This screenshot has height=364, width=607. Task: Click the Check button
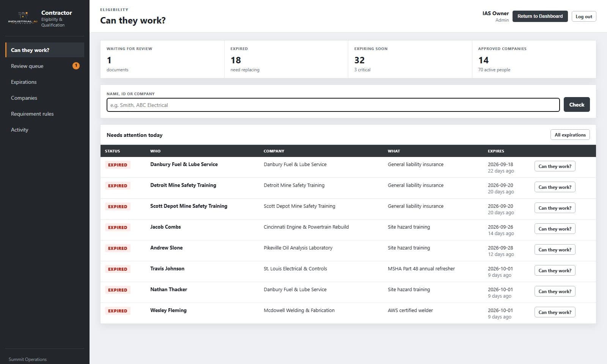click(x=577, y=105)
